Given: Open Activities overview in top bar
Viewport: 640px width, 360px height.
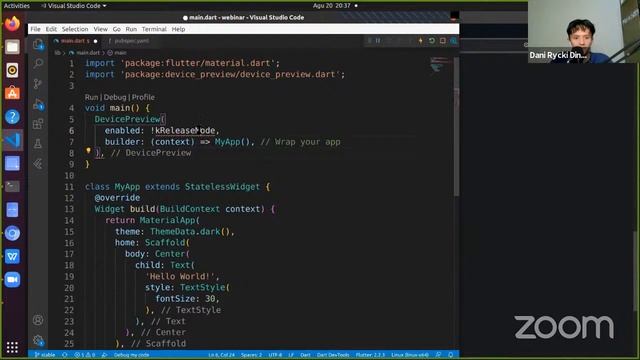Looking at the screenshot, I should point(17,6).
